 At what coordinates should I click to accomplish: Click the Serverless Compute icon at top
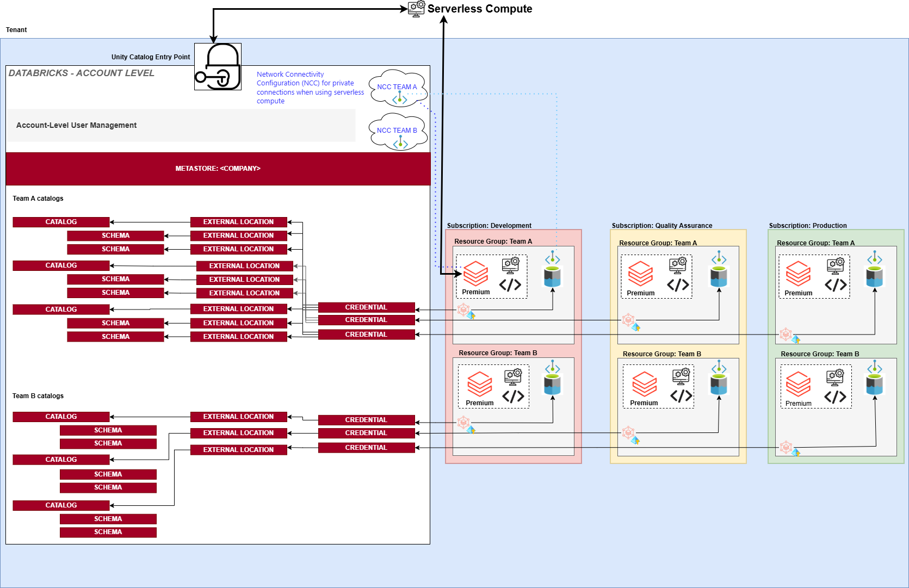pos(416,8)
